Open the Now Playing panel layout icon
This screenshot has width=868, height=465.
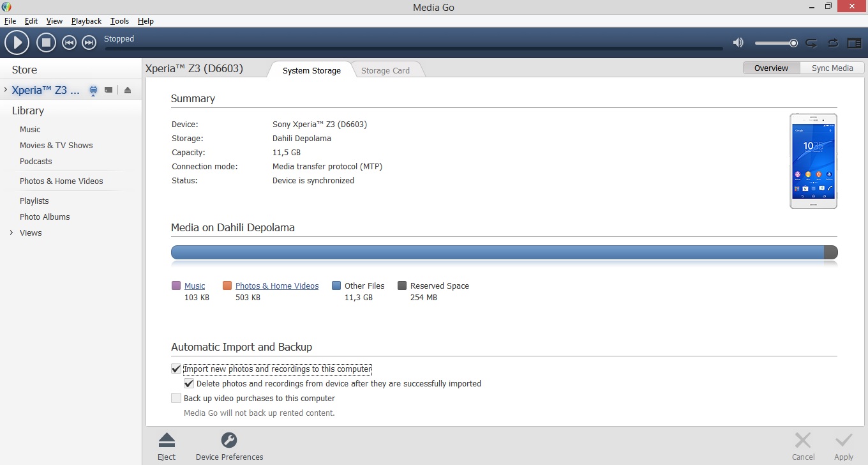[x=854, y=43]
